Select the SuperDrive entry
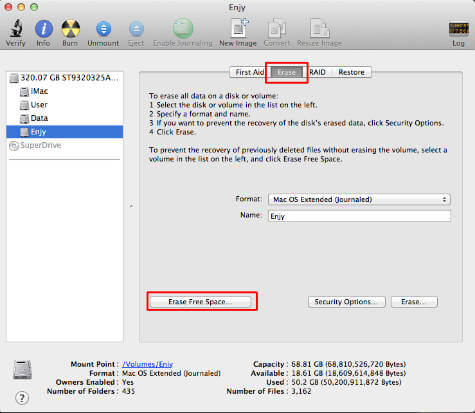475x413 pixels. (x=65, y=146)
